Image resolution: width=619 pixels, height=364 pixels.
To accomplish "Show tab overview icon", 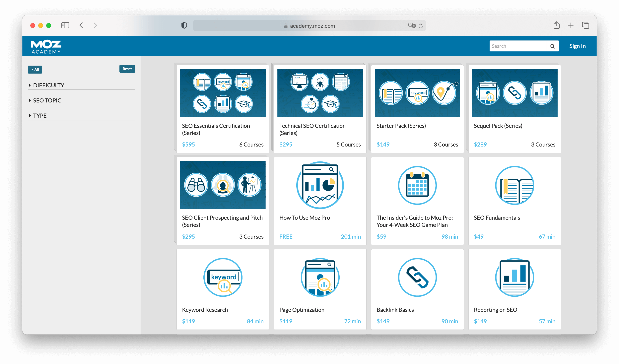I will (585, 25).
